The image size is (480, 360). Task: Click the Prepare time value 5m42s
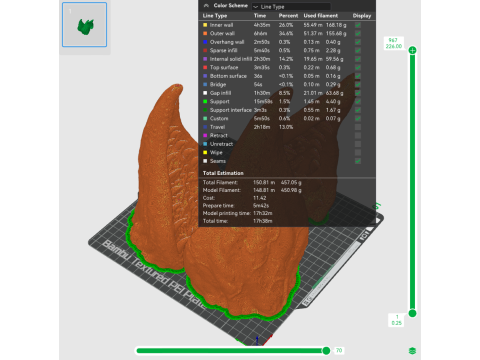(261, 205)
